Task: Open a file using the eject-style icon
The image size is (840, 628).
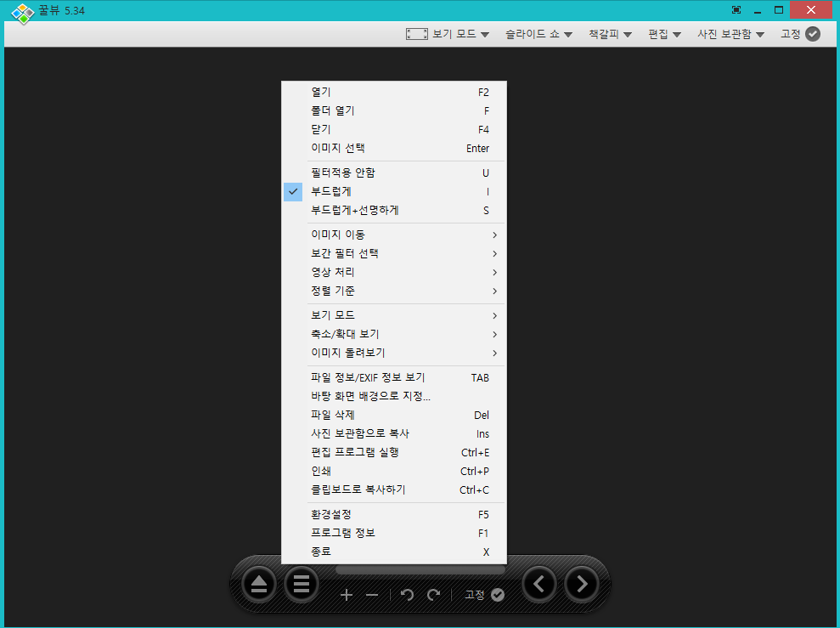Action: 258,584
